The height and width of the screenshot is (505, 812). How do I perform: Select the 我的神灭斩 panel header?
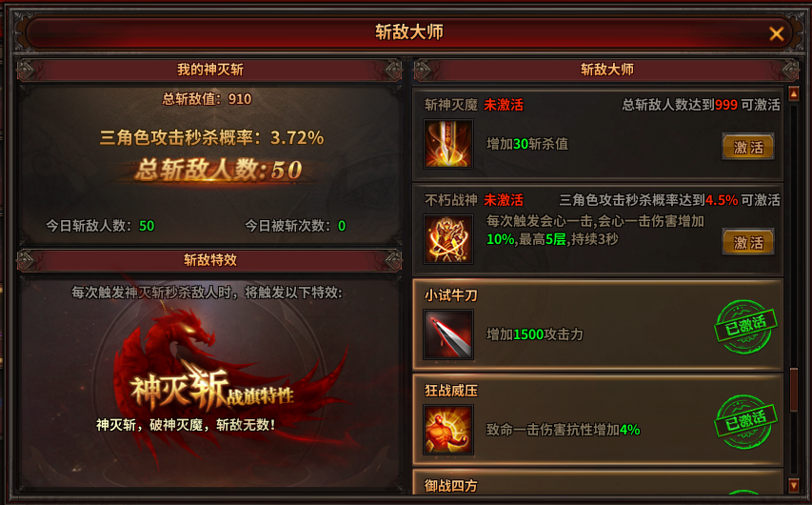click(x=209, y=70)
